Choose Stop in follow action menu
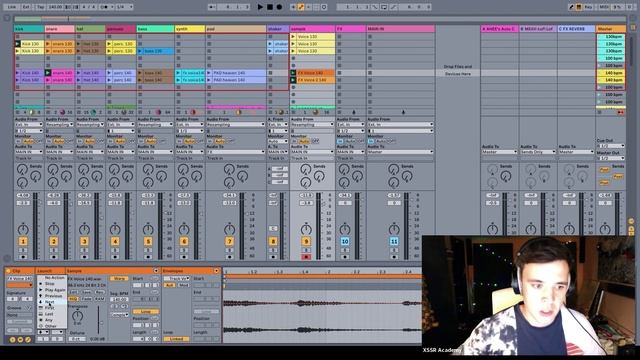 click(x=50, y=284)
